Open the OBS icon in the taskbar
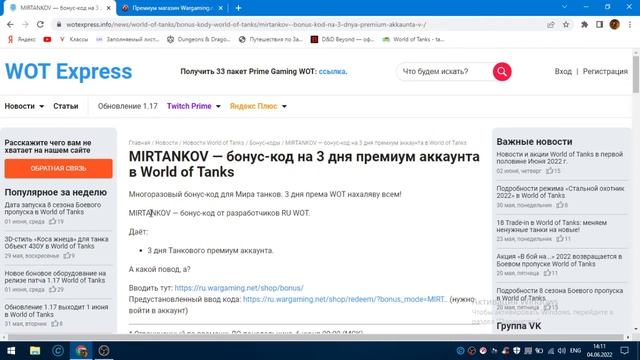The width and height of the screenshot is (640, 360). (104, 351)
